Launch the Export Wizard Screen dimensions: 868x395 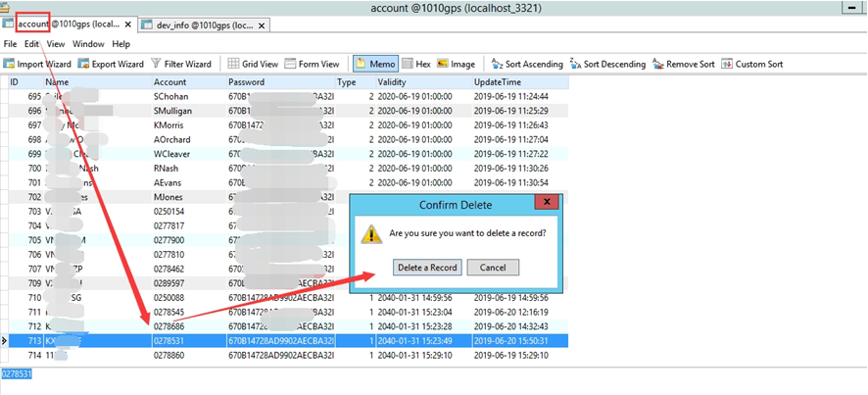point(111,64)
